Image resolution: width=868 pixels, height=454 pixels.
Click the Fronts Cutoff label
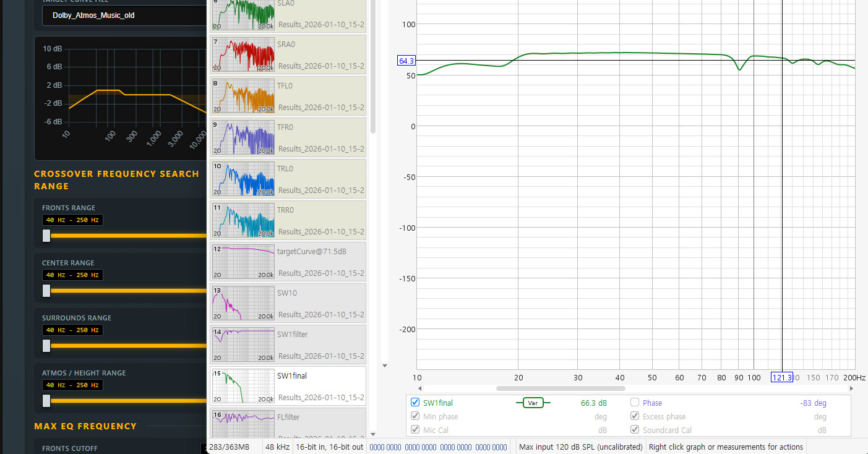(70, 448)
